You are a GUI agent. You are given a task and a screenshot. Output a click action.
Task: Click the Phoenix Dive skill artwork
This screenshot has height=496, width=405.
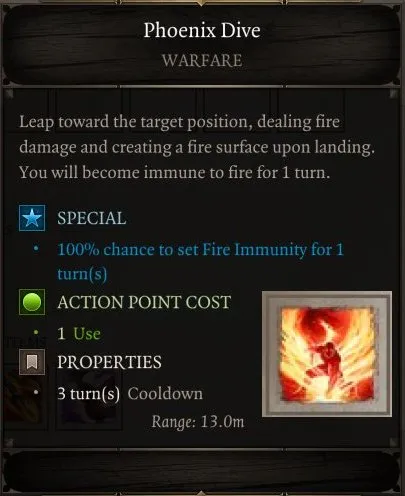tap(327, 354)
